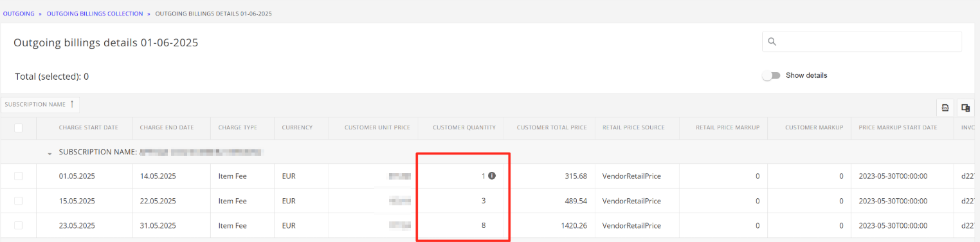980x242 pixels.
Task: Click the Outgoing Billings Details 01-06-2025 breadcrumb
Action: click(x=213, y=14)
